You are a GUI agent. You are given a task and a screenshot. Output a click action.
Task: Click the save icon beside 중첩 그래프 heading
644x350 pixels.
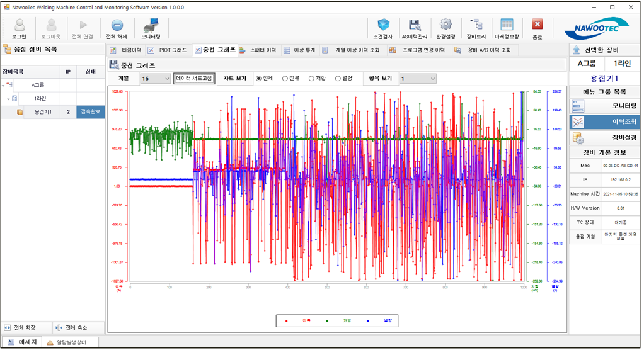tap(114, 65)
